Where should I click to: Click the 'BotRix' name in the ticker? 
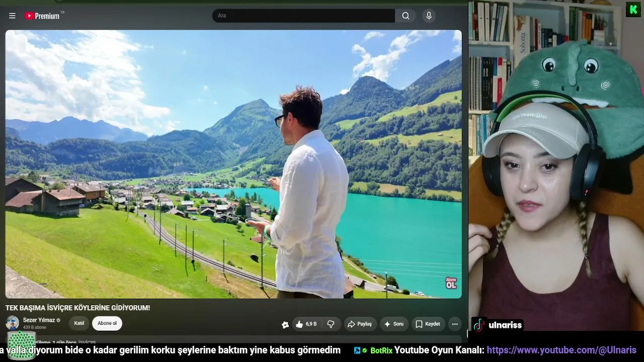(x=381, y=350)
